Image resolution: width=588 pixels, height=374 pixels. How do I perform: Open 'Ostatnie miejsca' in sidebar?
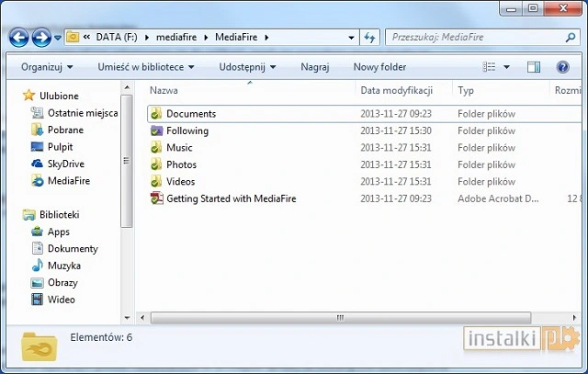point(82,113)
